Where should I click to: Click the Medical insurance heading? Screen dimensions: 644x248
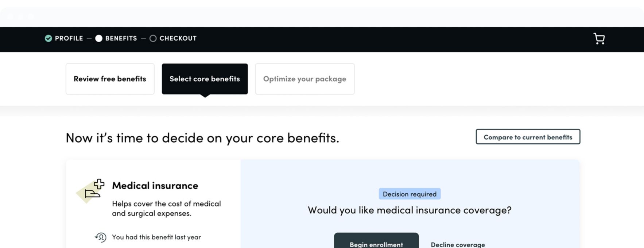pos(155,186)
